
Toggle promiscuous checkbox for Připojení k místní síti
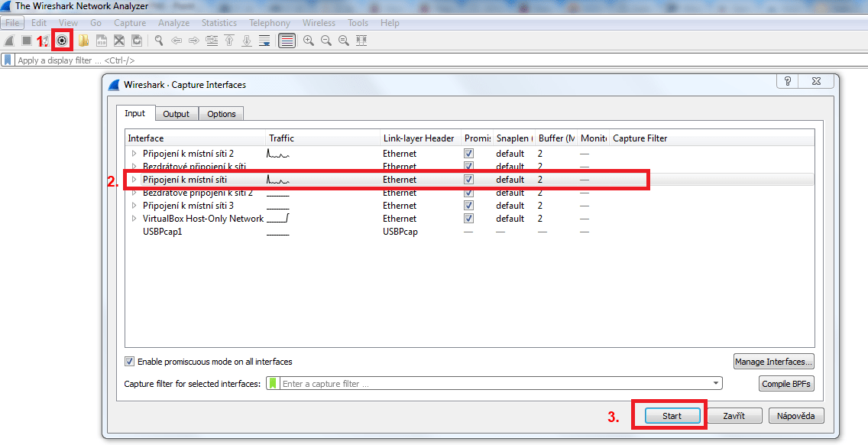click(x=469, y=180)
